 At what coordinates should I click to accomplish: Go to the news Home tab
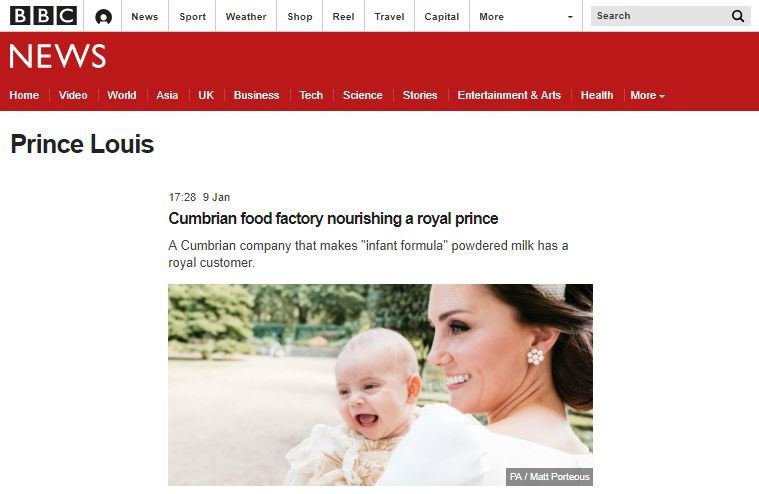[x=24, y=95]
